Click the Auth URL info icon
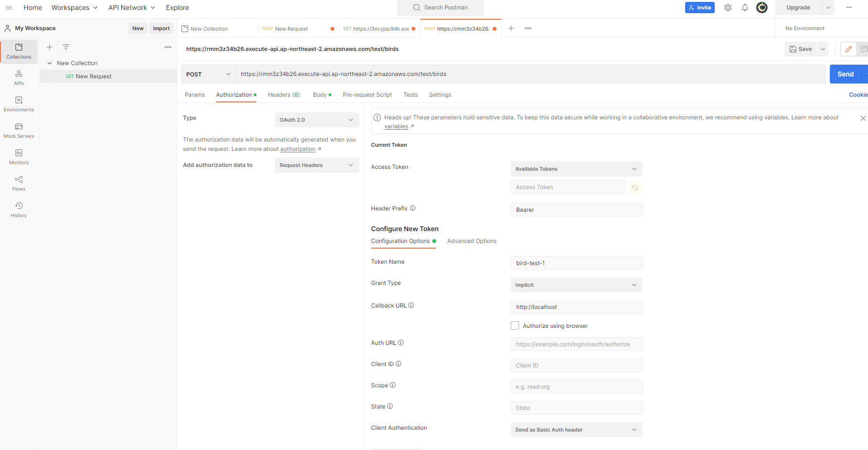 [401, 342]
